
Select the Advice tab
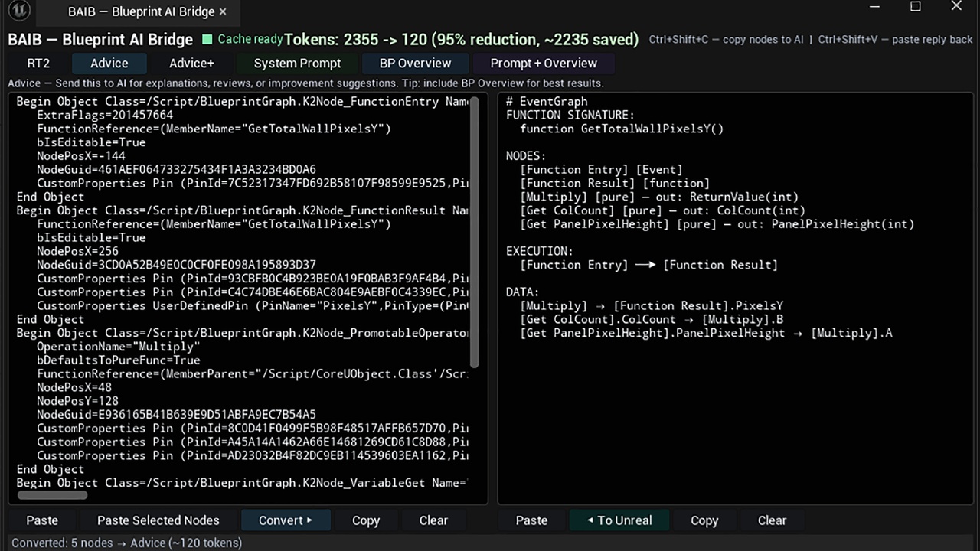(x=109, y=64)
